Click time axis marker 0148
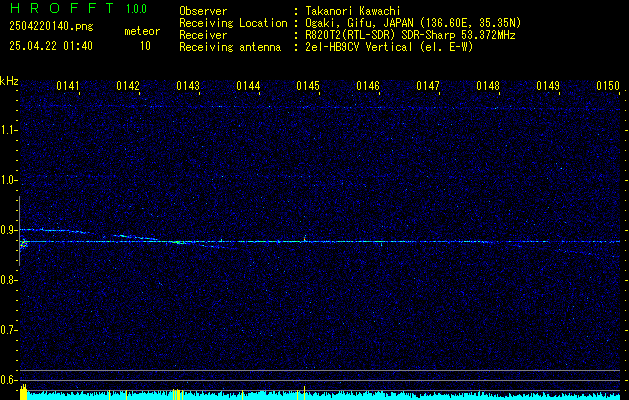The width and height of the screenshot is (629, 400). click(x=488, y=86)
